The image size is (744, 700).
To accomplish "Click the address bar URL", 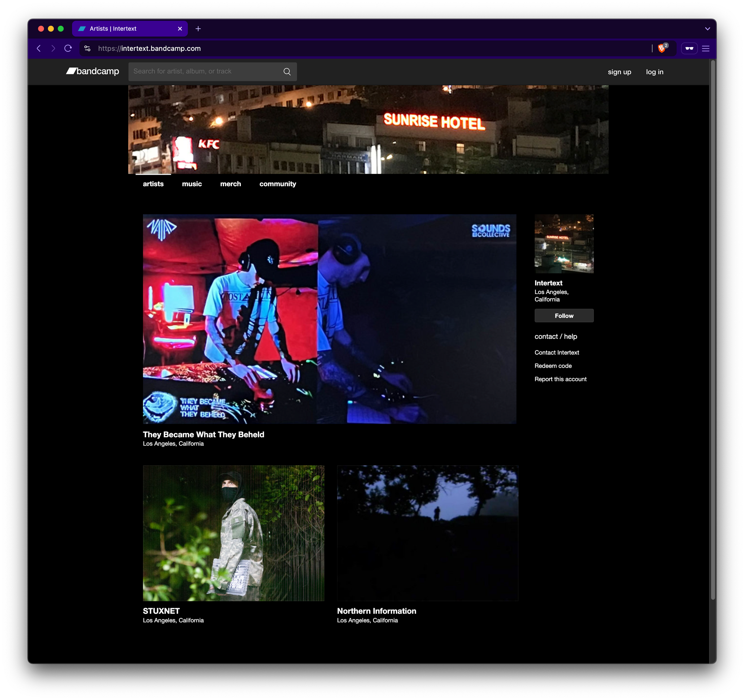I will [149, 48].
